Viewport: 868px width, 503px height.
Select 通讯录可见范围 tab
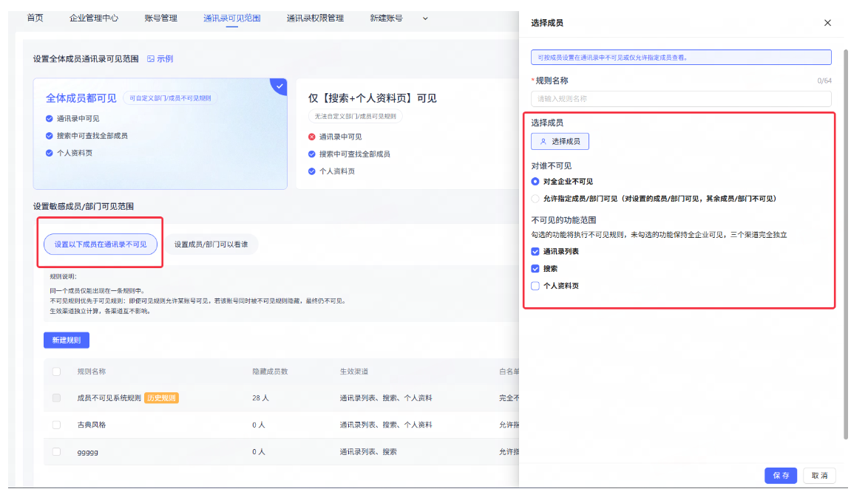pyautogui.click(x=232, y=18)
